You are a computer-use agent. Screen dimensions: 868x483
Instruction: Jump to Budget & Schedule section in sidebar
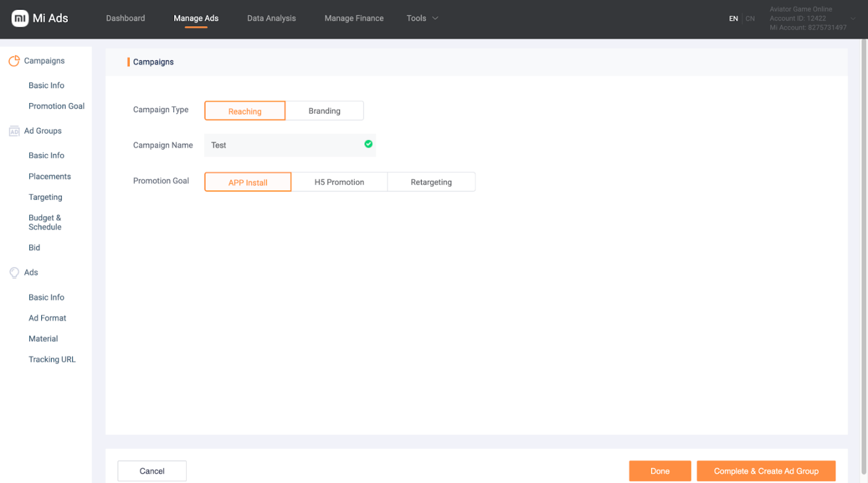(45, 222)
